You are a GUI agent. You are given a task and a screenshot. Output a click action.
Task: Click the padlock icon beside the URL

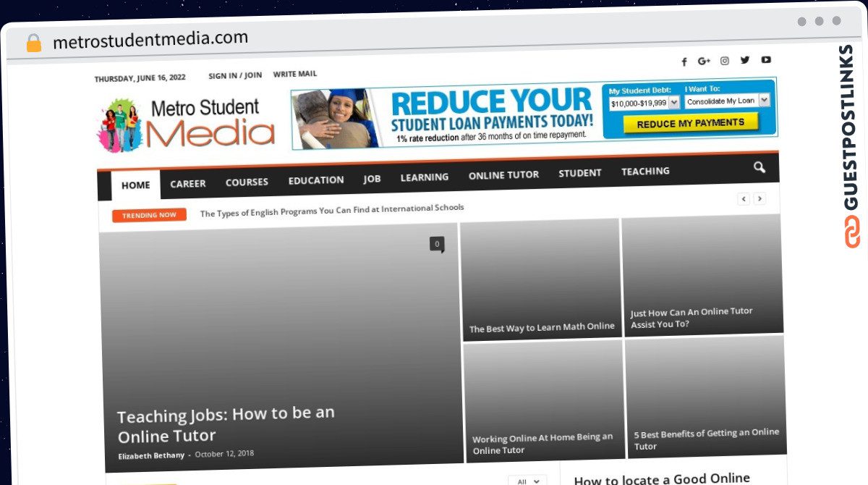pos(34,43)
